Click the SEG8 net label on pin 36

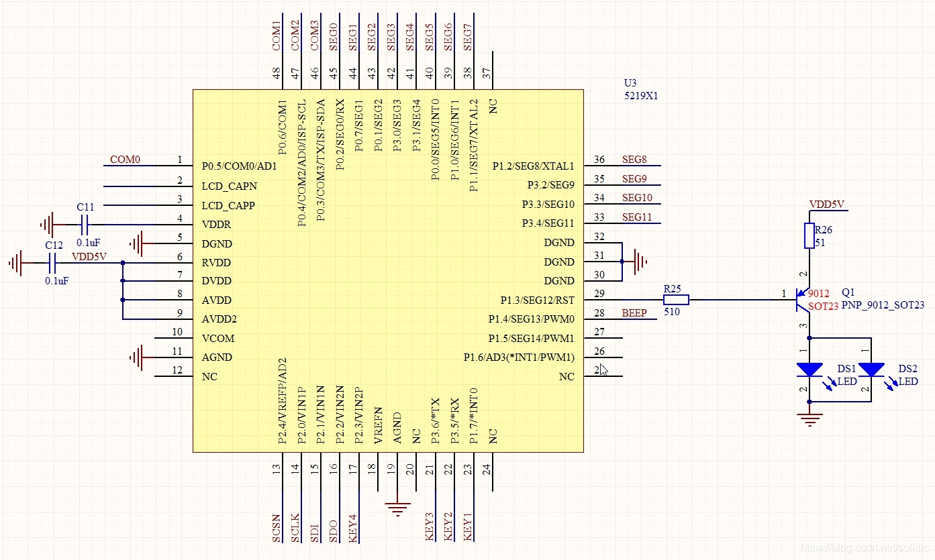634,160
